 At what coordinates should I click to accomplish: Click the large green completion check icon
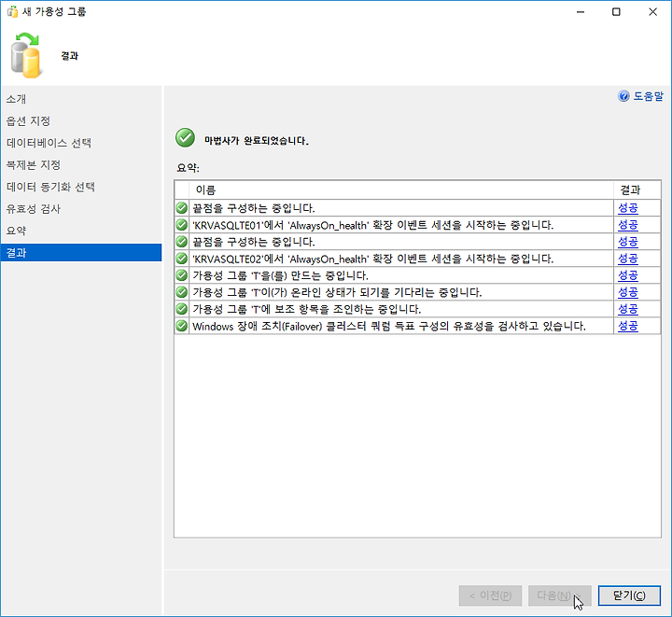(x=185, y=138)
